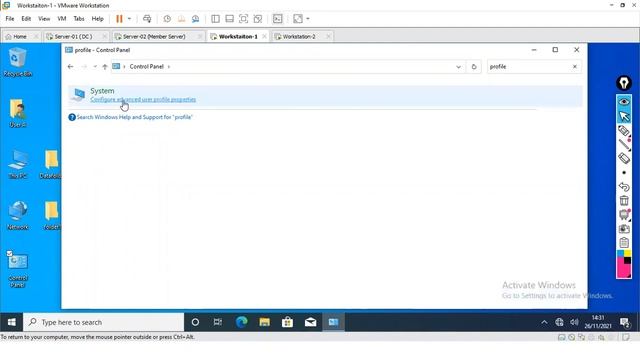Toggle the thumbnail bar view icon
640x360 pixels.
[229, 19]
